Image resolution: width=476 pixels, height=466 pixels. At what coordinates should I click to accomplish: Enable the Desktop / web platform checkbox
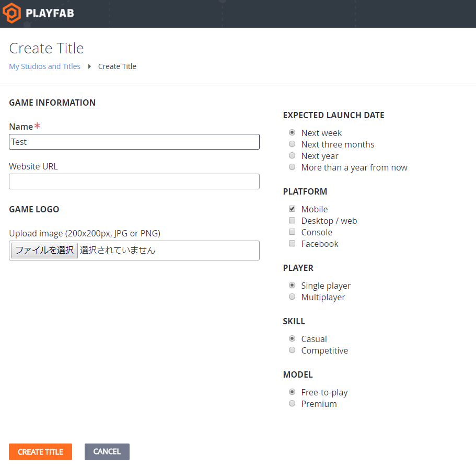[292, 220]
